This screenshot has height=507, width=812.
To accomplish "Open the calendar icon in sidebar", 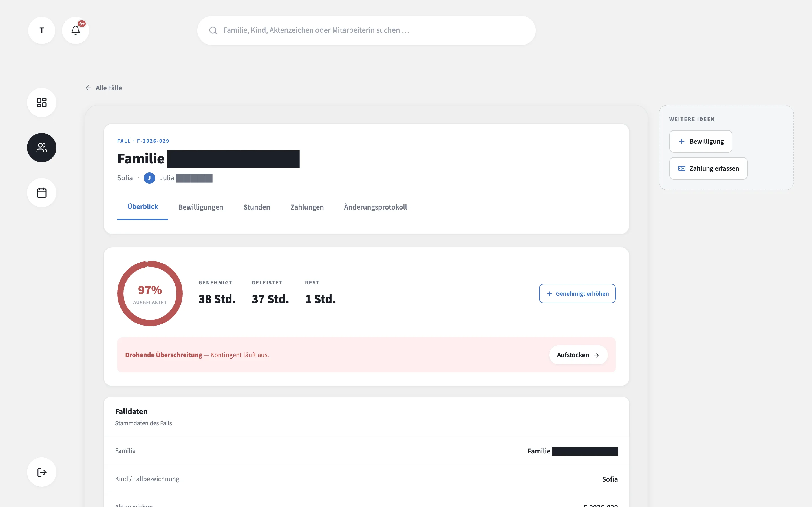I will tap(42, 193).
